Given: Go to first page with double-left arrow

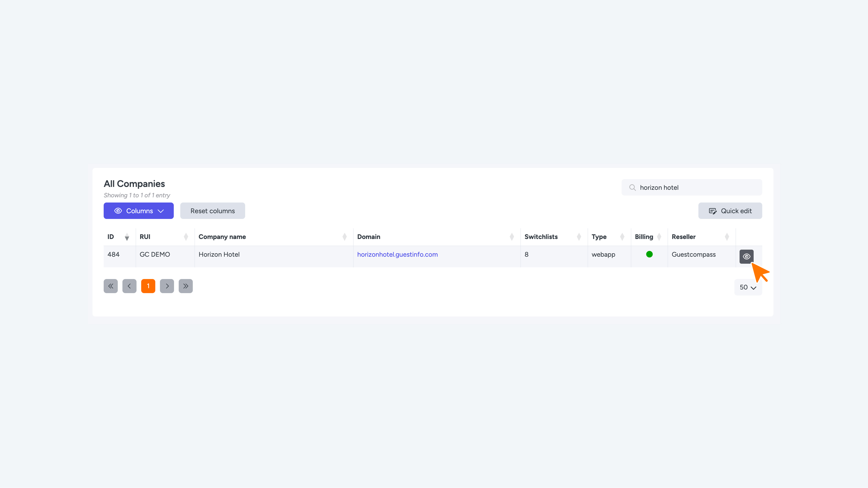Looking at the screenshot, I should pyautogui.click(x=110, y=286).
